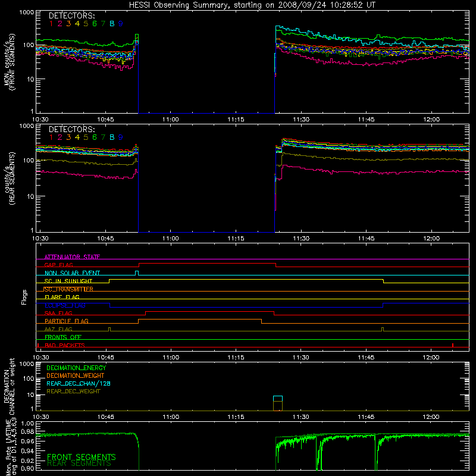This screenshot has height=476, width=476.
Task: Pick detector 6 in rear segments legend
Action: click(x=95, y=137)
